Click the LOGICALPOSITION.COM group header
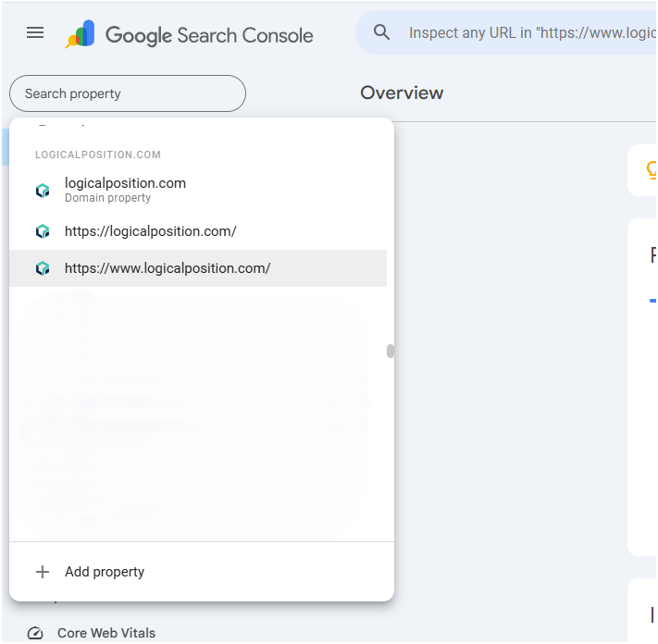Viewport: 658px width, 644px height. tap(98, 155)
